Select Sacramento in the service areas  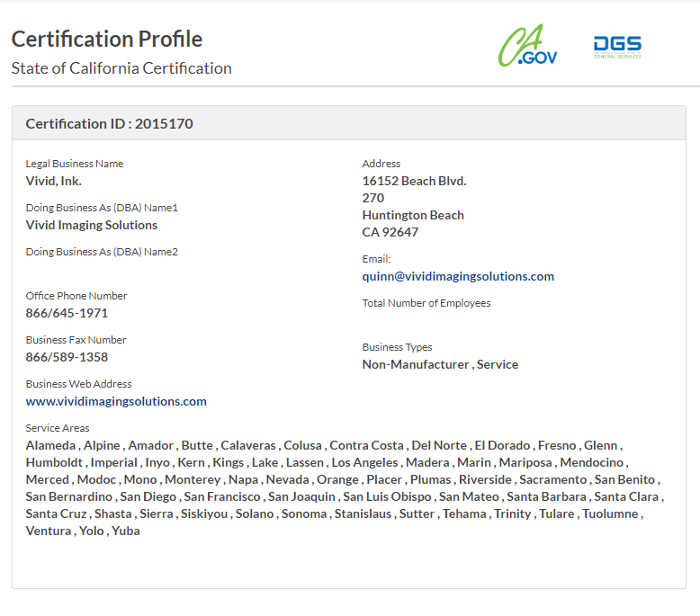(x=553, y=480)
